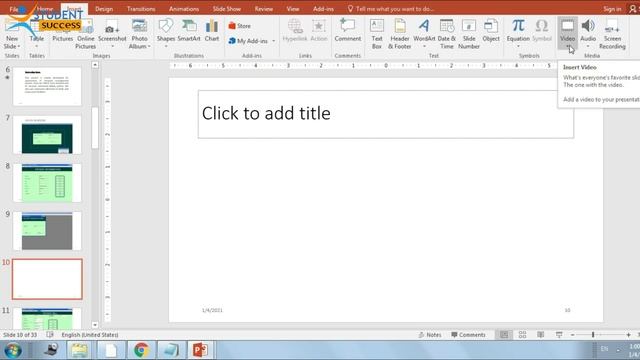Open the Slide Show tab

pos(227,9)
